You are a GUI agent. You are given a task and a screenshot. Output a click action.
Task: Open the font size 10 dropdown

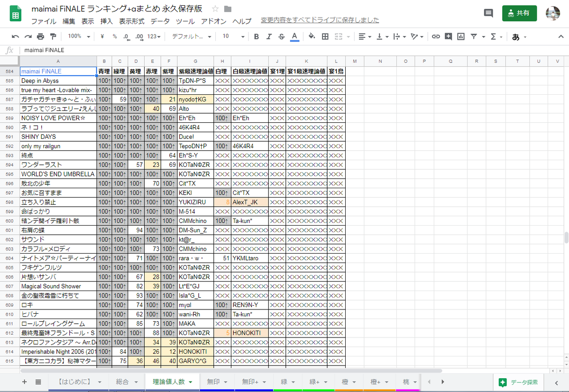click(233, 36)
